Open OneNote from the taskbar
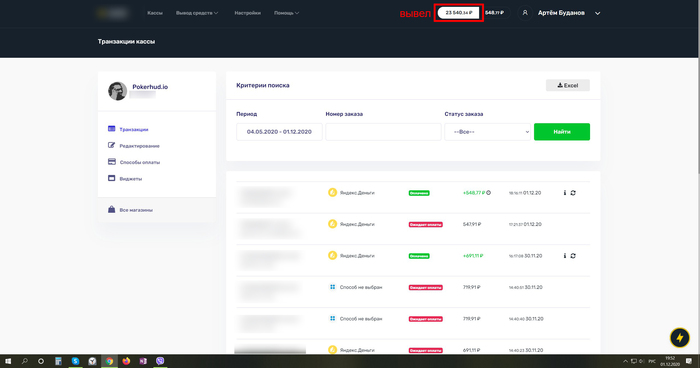The image size is (700, 368). (143, 361)
